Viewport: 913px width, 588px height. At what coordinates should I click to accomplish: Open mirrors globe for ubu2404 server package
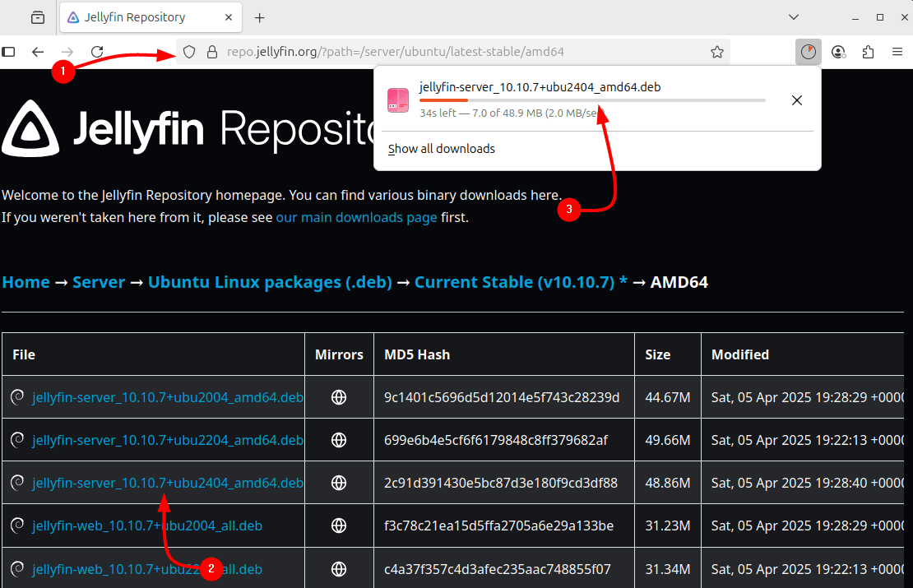click(x=339, y=483)
